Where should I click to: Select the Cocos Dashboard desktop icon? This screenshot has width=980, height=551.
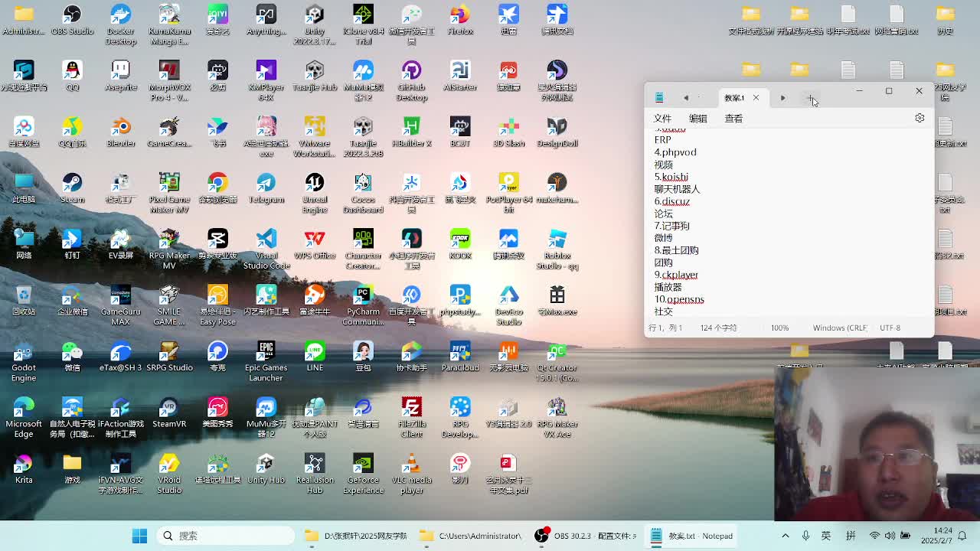click(x=363, y=193)
